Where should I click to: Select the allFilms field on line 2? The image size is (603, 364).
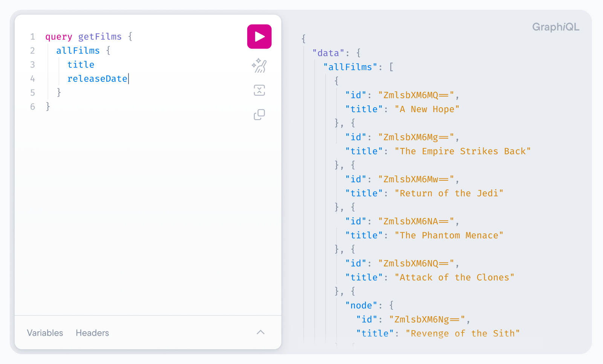(x=78, y=50)
